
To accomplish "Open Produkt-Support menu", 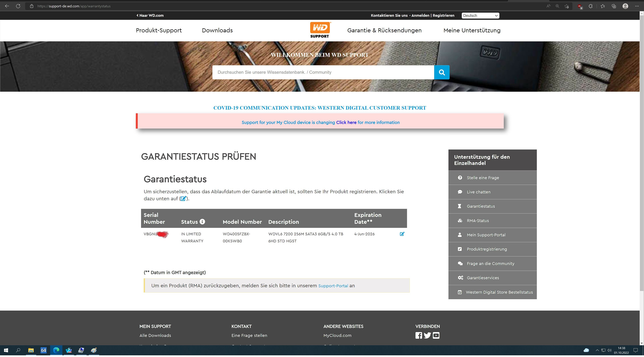I will (159, 31).
